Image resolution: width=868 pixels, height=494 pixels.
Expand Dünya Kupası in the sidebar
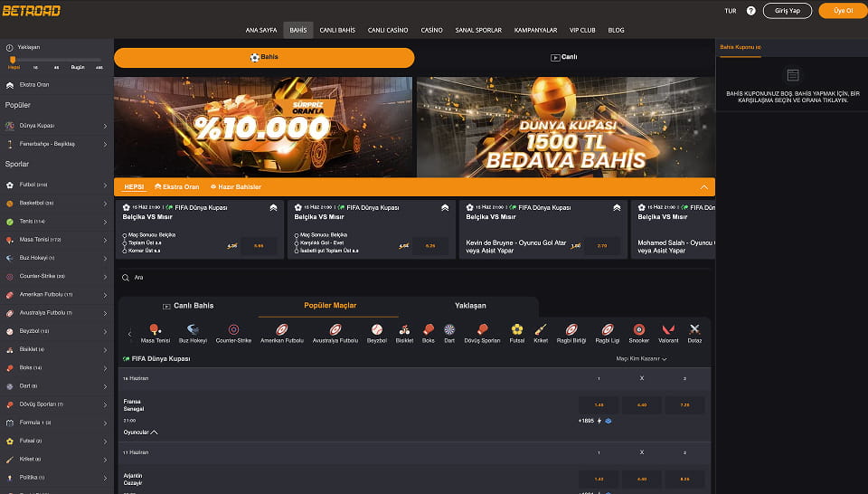105,127
